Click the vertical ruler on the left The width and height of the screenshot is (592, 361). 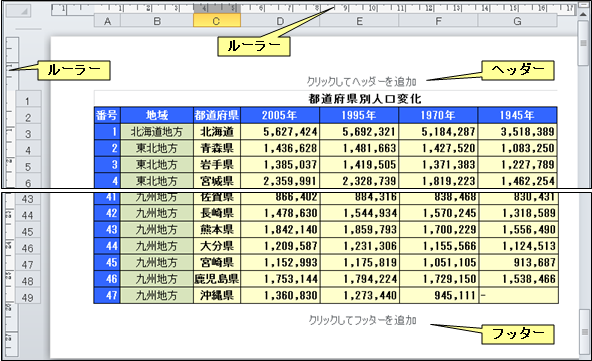[x=12, y=196]
